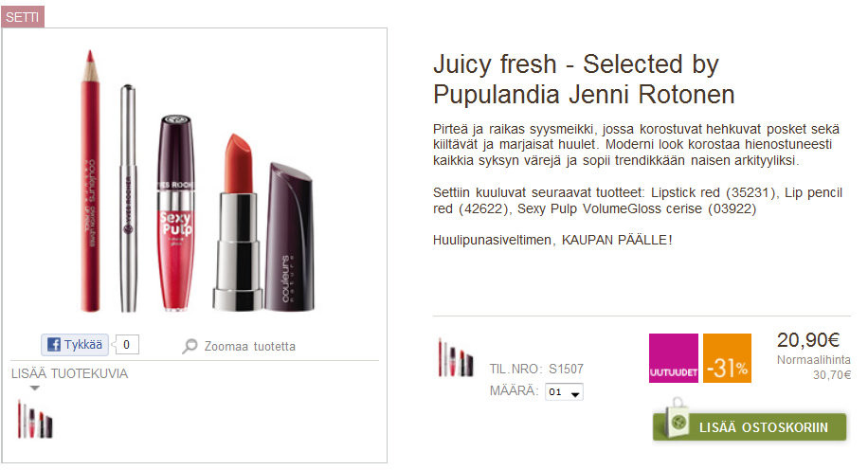Click the 20,90€ price text

[x=808, y=340]
